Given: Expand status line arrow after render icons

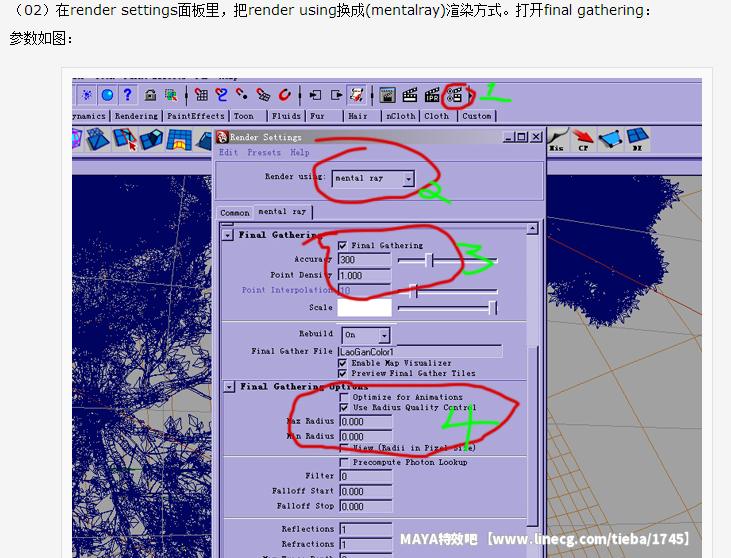Looking at the screenshot, I should pyautogui.click(x=470, y=95).
